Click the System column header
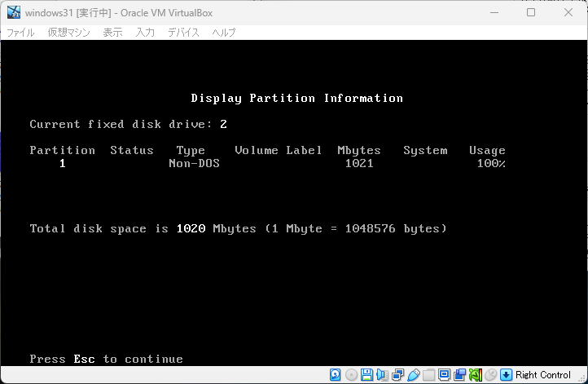Image resolution: width=588 pixels, height=384 pixels. coord(425,151)
